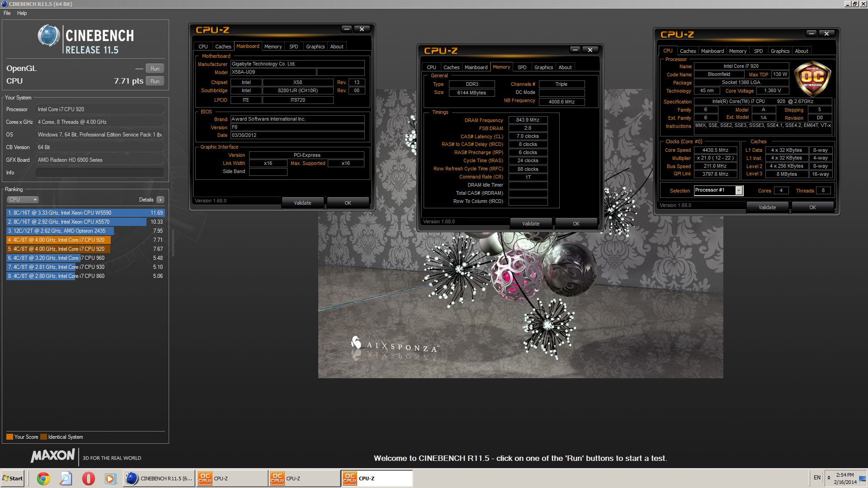Open the Ranking CPU dropdown
Image resolution: width=868 pixels, height=488 pixels.
click(23, 200)
